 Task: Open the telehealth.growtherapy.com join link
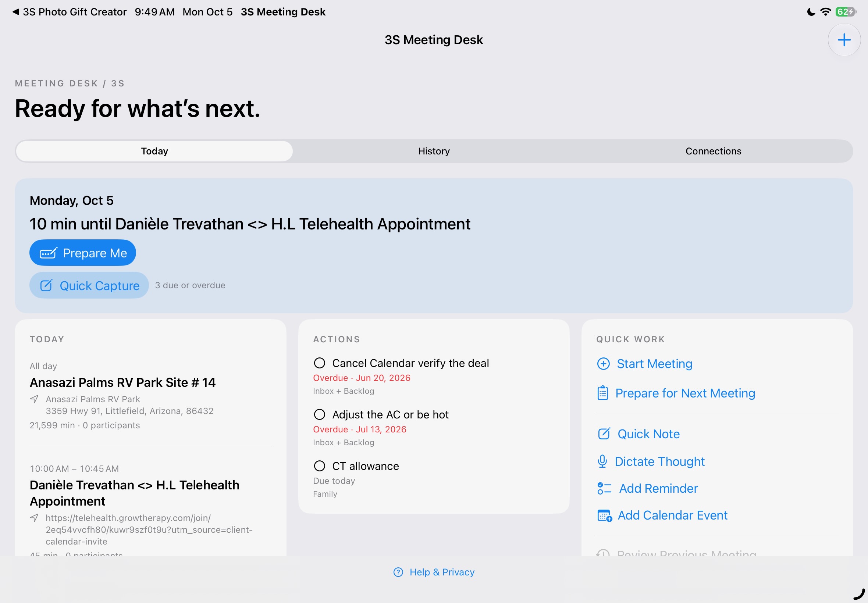pos(149,529)
